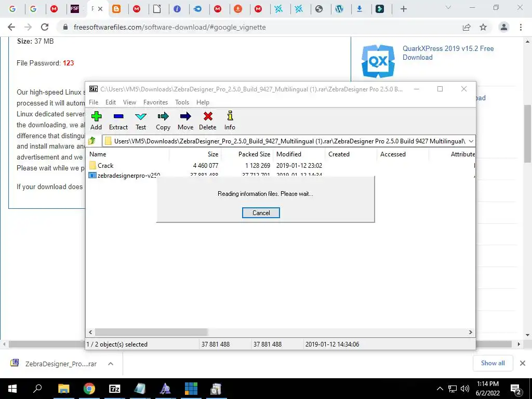Close the Chrome downloads bar
This screenshot has height=399, width=532.
click(x=523, y=363)
